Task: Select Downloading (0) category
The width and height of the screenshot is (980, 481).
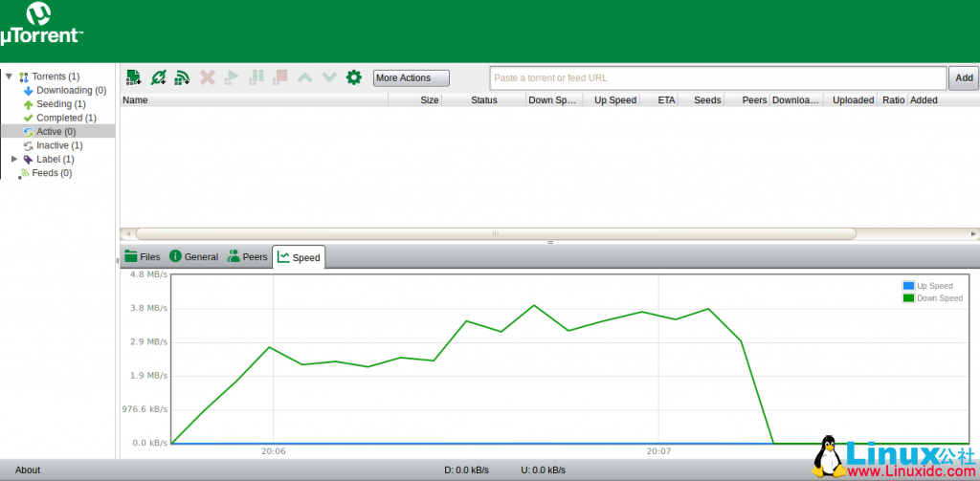Action: [71, 90]
